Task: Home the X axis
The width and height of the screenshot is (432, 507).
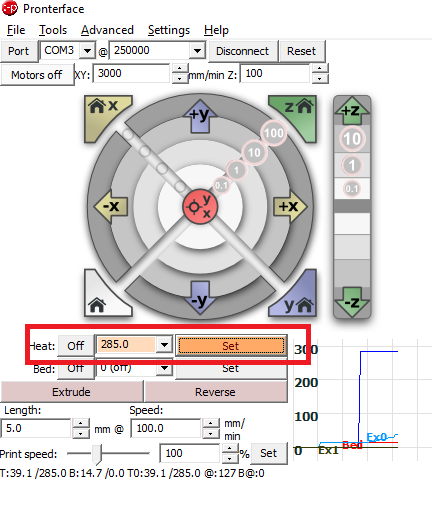Action: pos(104,115)
